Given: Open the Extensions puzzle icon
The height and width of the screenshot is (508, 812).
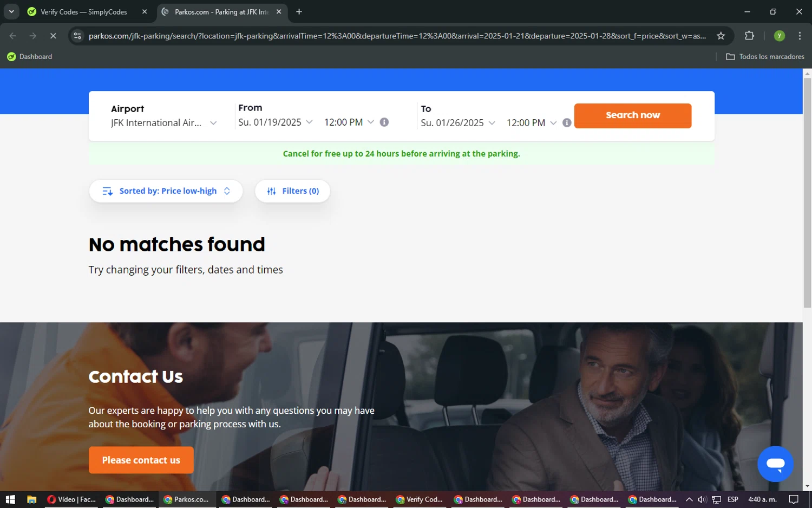Looking at the screenshot, I should pyautogui.click(x=749, y=36).
